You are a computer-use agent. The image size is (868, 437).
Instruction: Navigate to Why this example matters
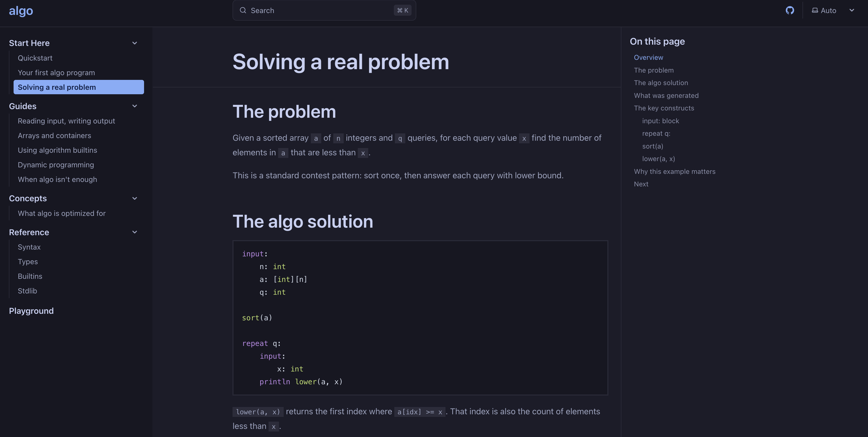pos(675,172)
